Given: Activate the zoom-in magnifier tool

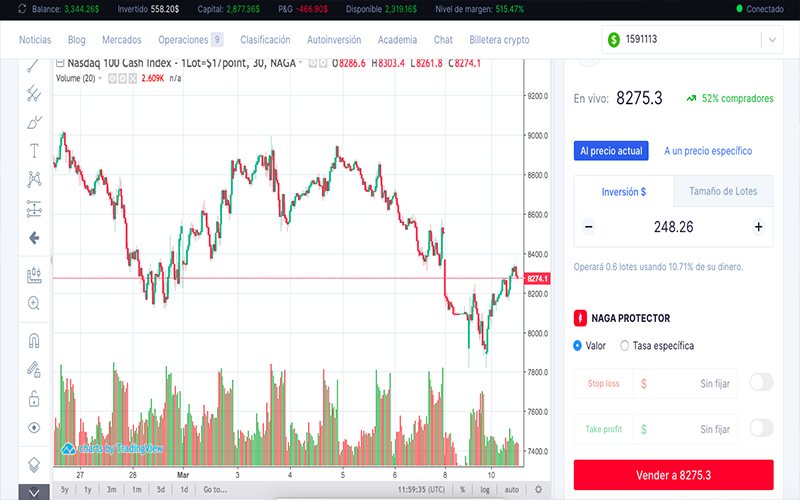Looking at the screenshot, I should pos(34,302).
